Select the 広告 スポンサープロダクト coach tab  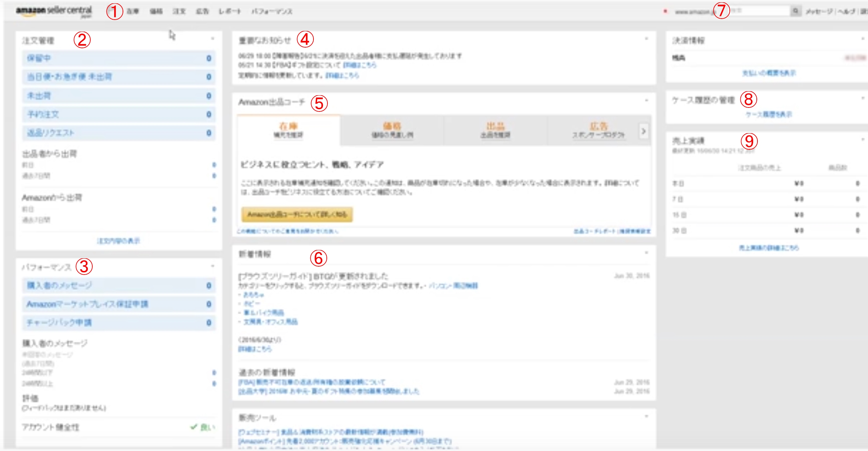pos(599,130)
